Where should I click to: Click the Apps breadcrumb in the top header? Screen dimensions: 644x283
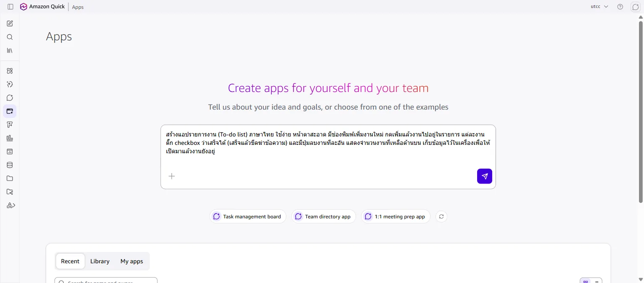pos(78,7)
